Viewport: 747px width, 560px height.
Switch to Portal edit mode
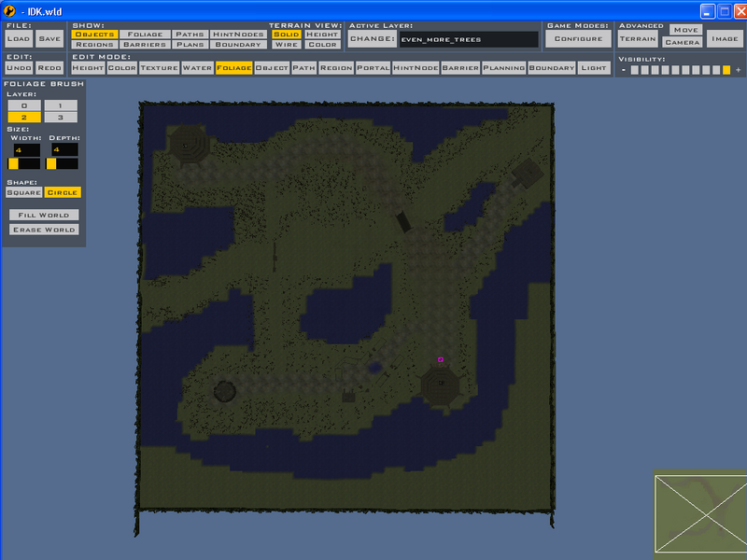tap(373, 67)
